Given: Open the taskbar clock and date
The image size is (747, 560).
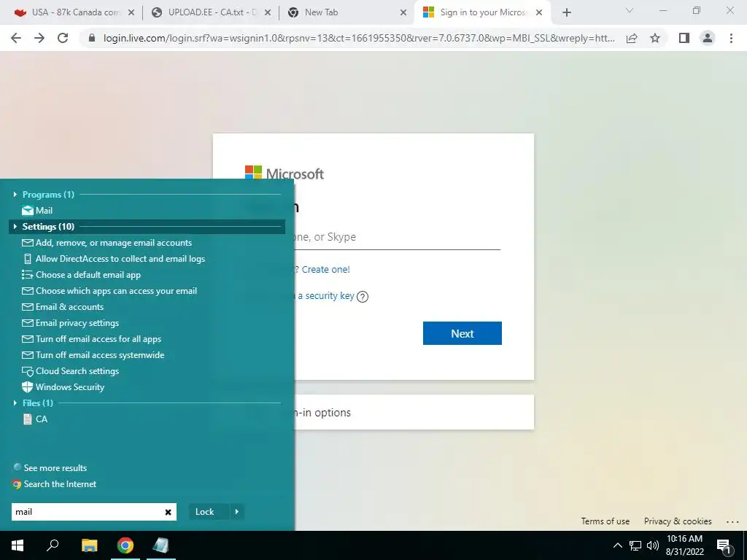Looking at the screenshot, I should click(684, 545).
